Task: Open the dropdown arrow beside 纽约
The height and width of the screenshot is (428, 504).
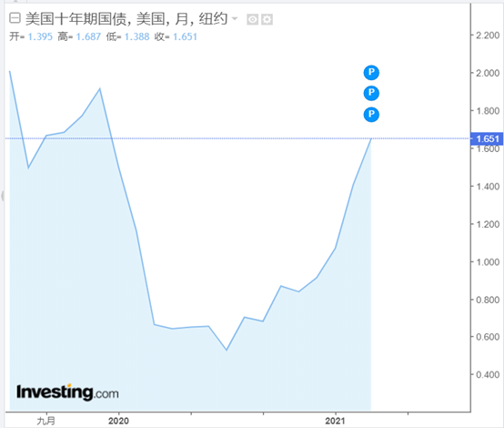Action: click(x=235, y=18)
